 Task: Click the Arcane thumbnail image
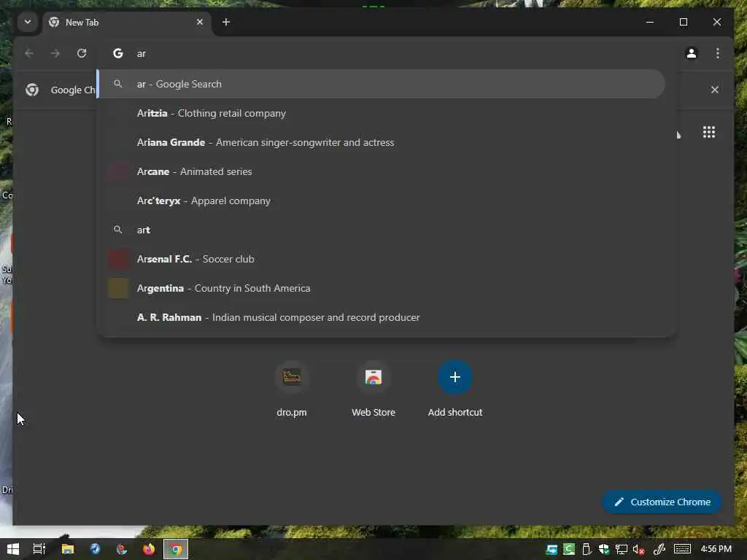pos(118,171)
